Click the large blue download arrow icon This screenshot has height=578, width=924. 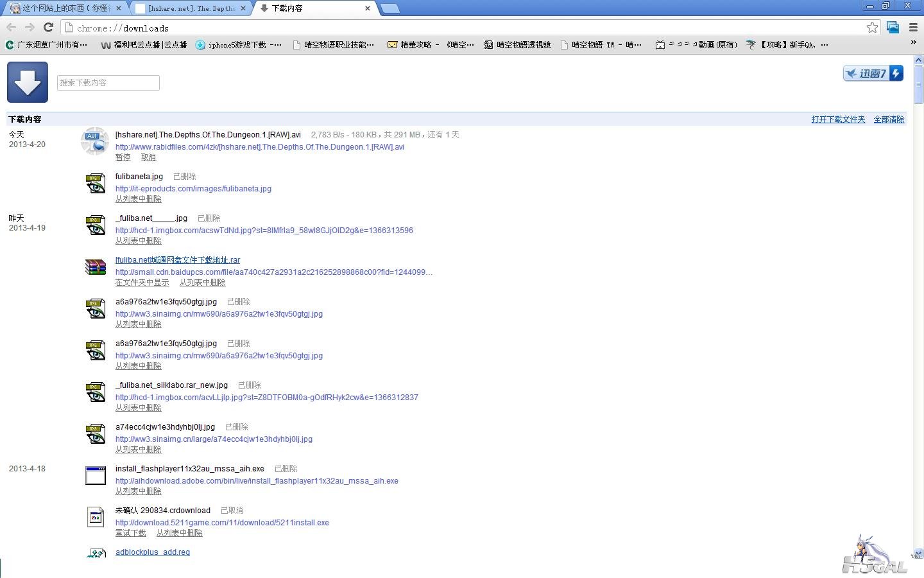tap(28, 82)
